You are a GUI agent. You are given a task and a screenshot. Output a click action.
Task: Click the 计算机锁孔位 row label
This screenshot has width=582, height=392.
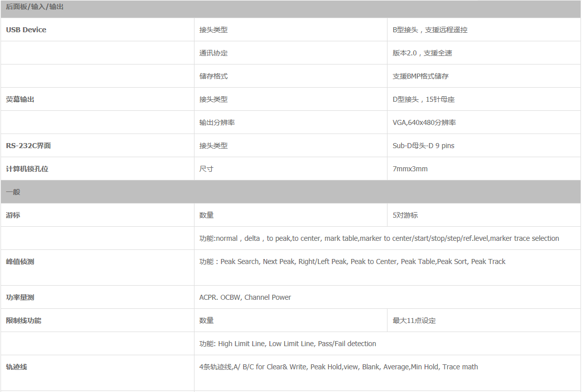pos(27,169)
